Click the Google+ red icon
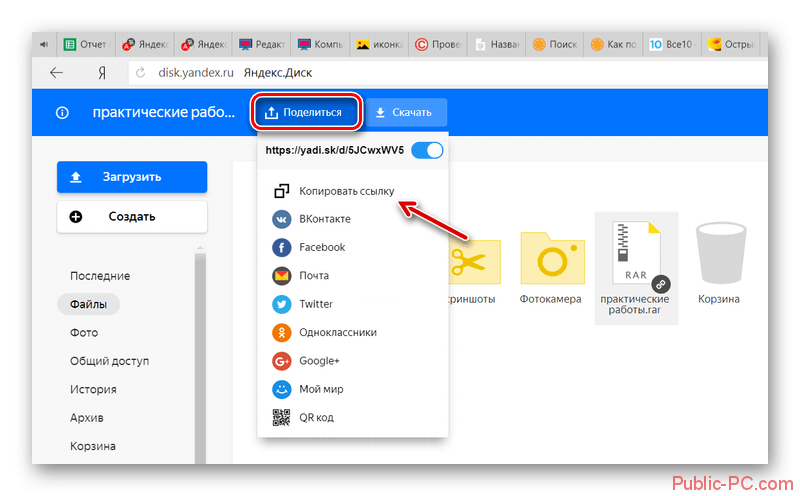The image size is (800, 496). 281,361
